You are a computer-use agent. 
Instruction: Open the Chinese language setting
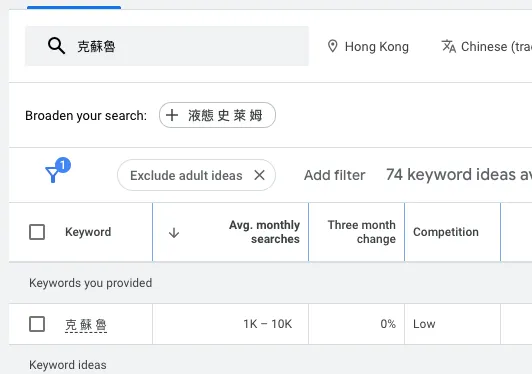point(487,46)
